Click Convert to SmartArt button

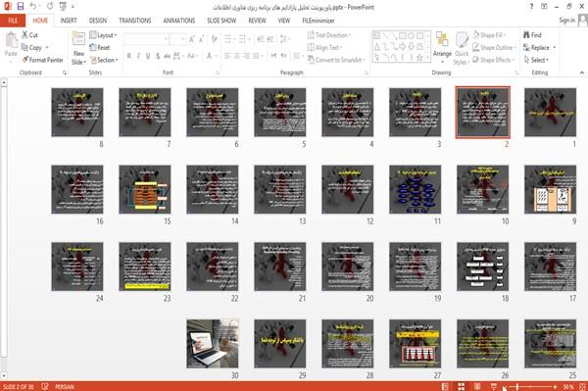(x=335, y=60)
